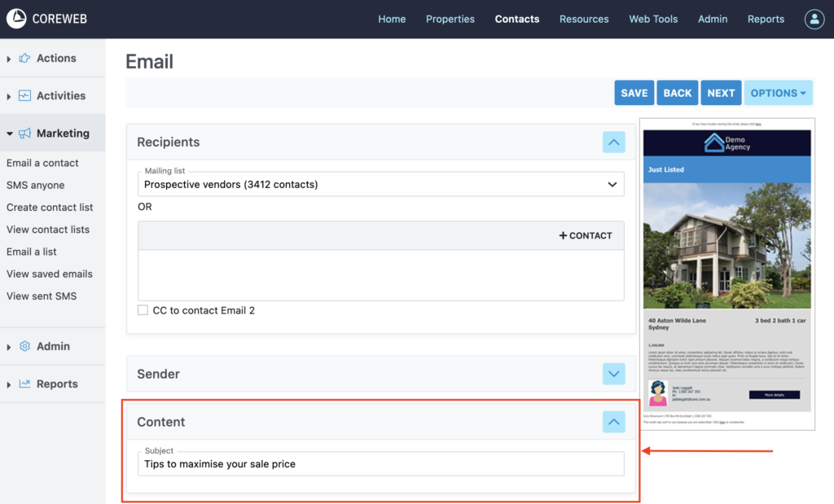Viewport: 834px width, 504px height.
Task: Click the CoreWeb logo icon
Action: 16,19
